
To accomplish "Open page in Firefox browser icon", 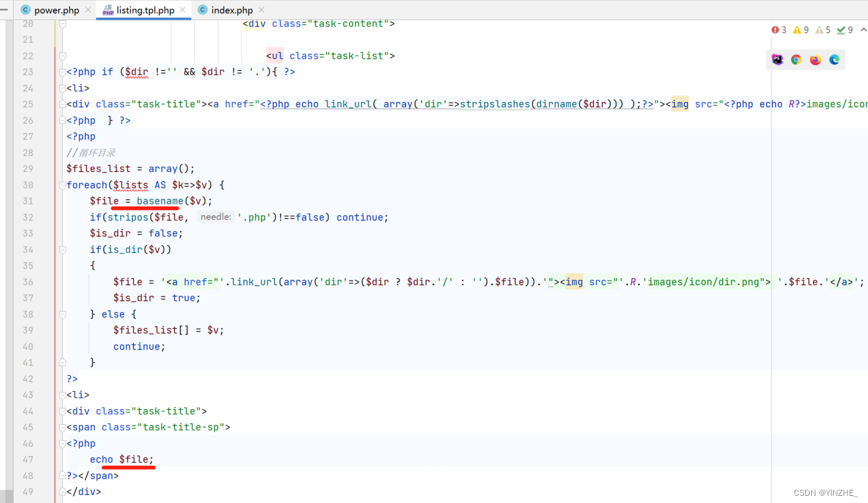I will tap(815, 60).
